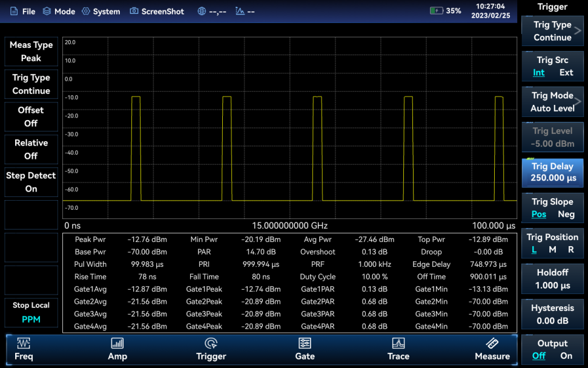Switch Trig Src to Ext

pos(566,73)
